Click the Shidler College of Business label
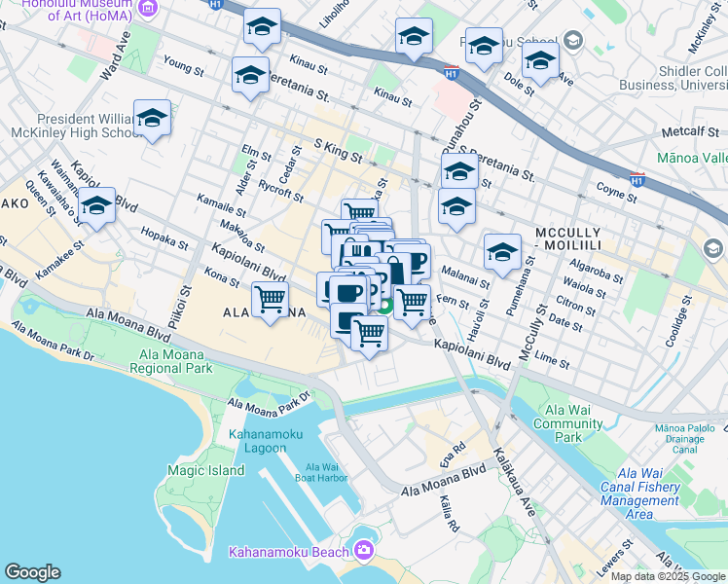This screenshot has width=728, height=584. 673,78
